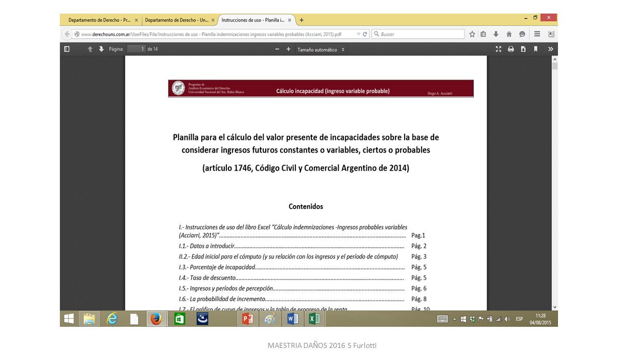Zoom in with the plus button
Screen dimensions: 644x362
tap(288, 49)
